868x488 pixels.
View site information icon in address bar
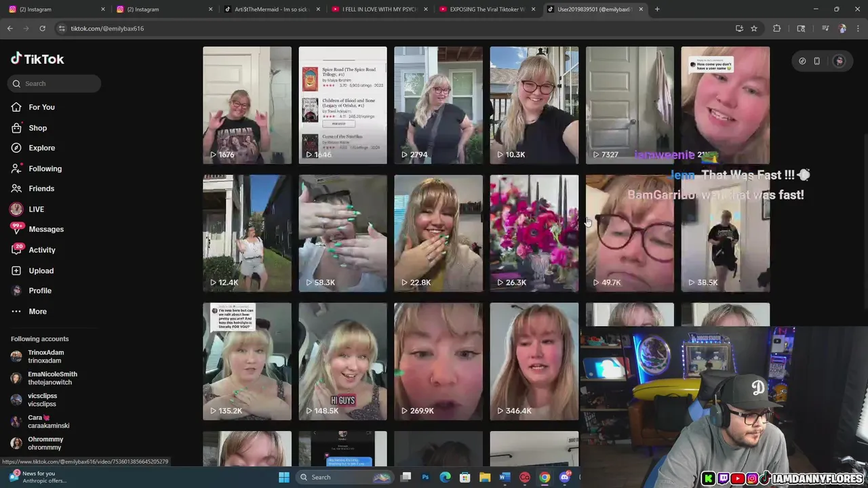point(62,28)
